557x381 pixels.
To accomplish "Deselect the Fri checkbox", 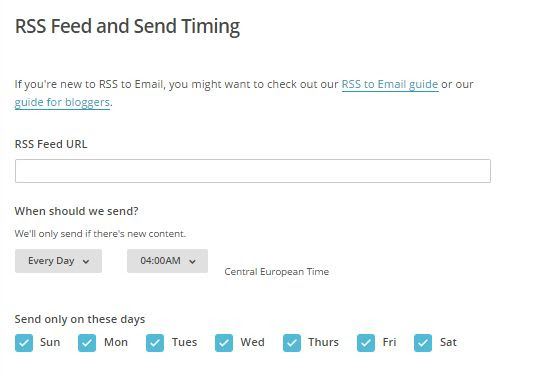I will [366, 343].
